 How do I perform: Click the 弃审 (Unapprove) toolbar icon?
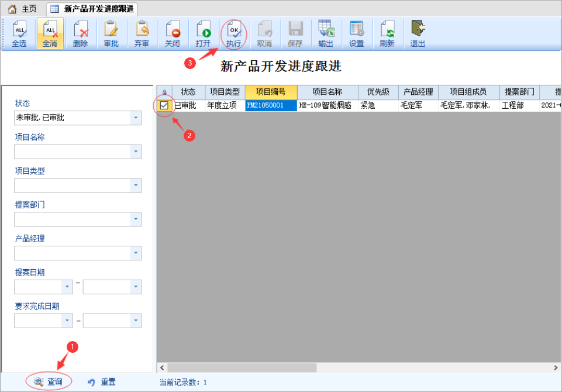pyautogui.click(x=142, y=34)
